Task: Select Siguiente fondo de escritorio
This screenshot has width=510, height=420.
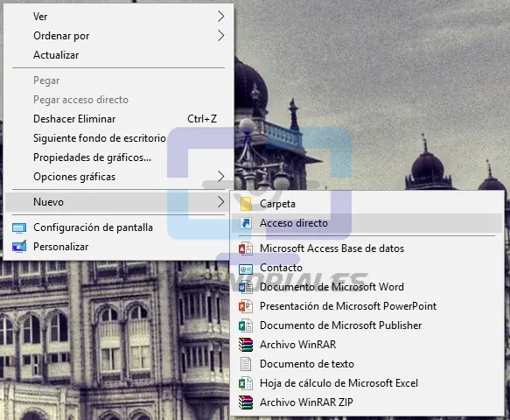Action: [118, 138]
